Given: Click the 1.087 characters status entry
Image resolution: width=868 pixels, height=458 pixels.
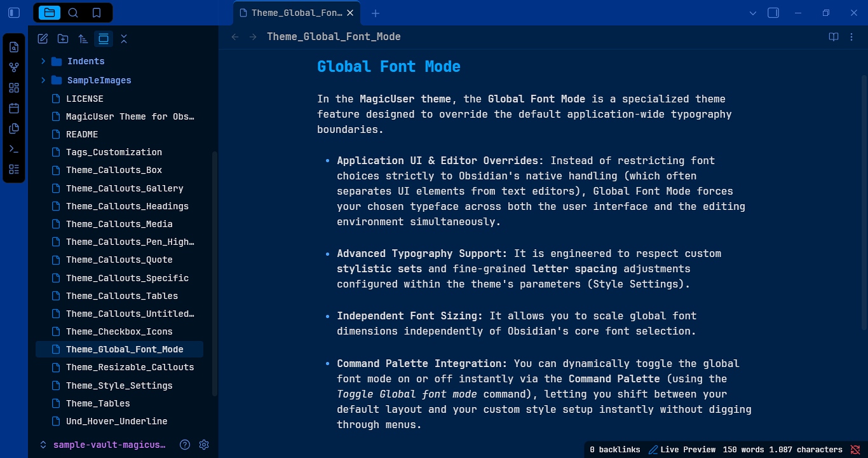Looking at the screenshot, I should (806, 450).
